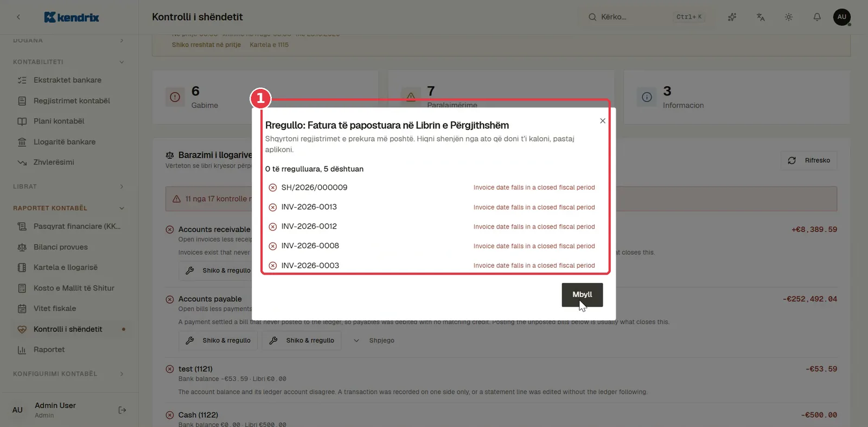Click the INV-2026-0003 invoice row
Image resolution: width=868 pixels, height=427 pixels.
click(432, 266)
